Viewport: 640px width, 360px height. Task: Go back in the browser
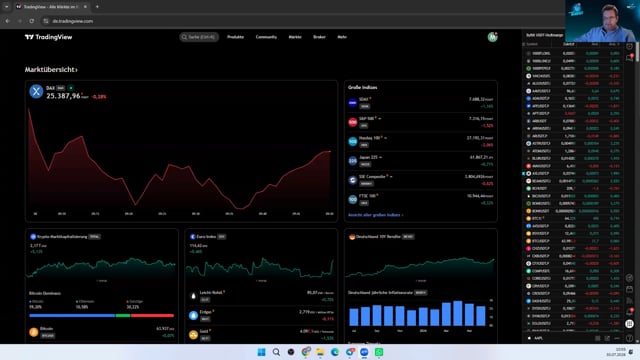(x=8, y=21)
